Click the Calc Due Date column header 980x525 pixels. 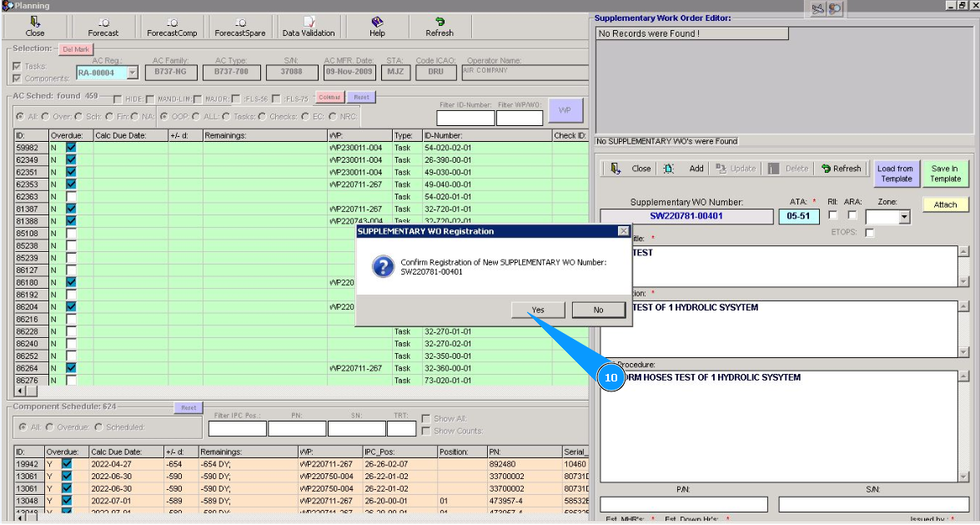(x=130, y=135)
